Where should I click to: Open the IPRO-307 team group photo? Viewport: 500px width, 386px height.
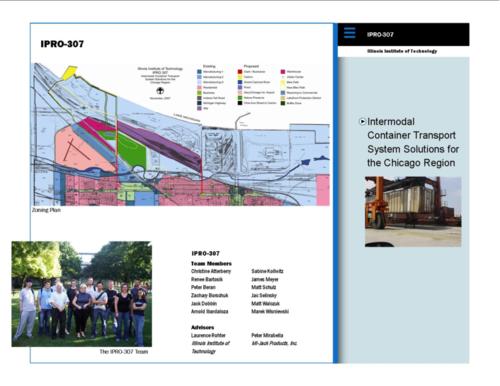tap(82, 294)
